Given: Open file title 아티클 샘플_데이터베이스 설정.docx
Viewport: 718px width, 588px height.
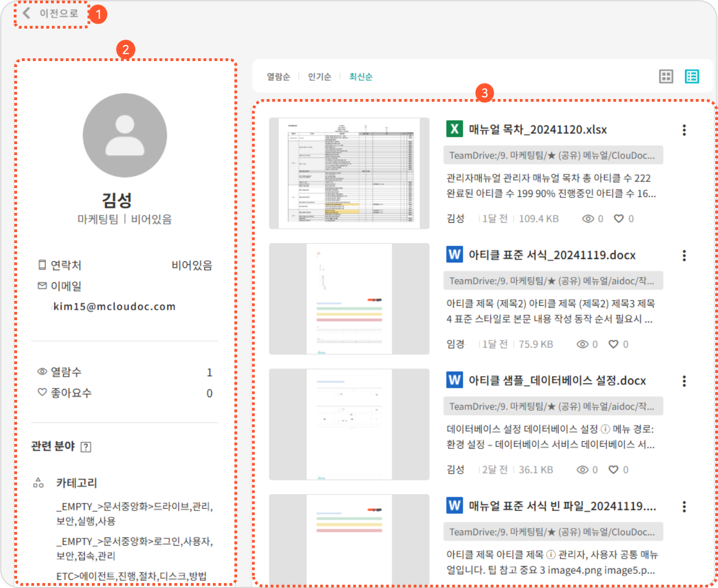Looking at the screenshot, I should pos(557,381).
